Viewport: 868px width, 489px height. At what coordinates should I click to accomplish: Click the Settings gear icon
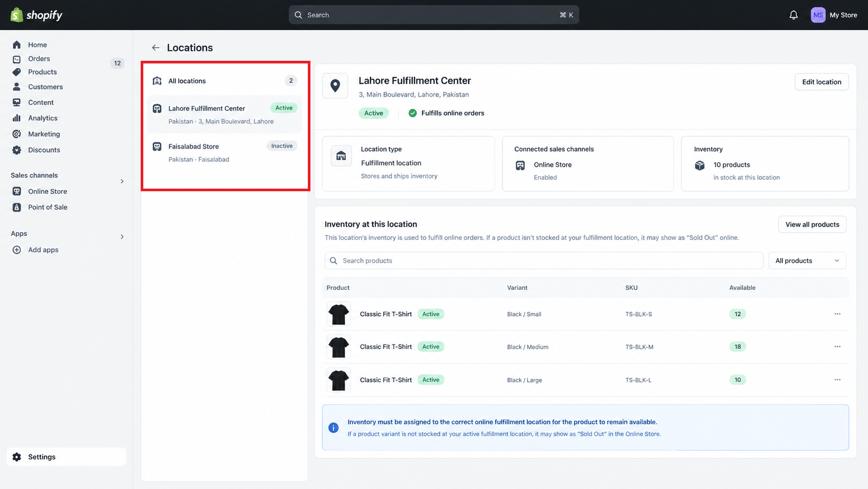pyautogui.click(x=17, y=457)
